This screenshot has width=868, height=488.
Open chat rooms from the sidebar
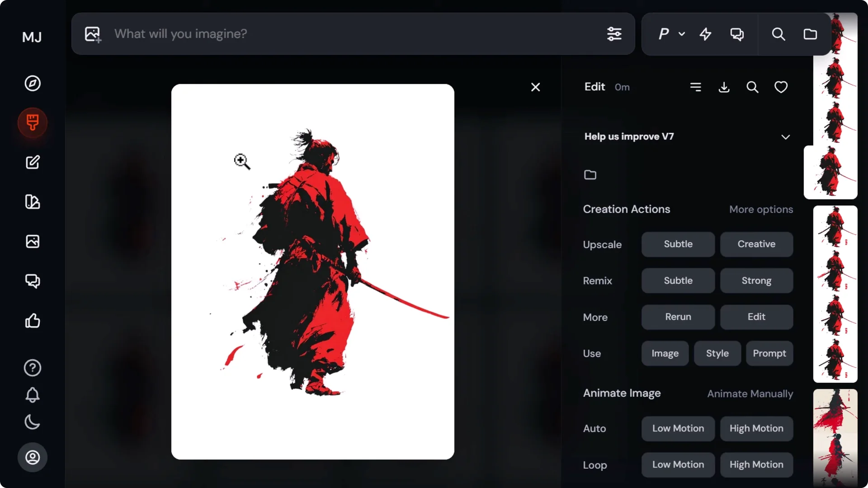[x=32, y=281]
